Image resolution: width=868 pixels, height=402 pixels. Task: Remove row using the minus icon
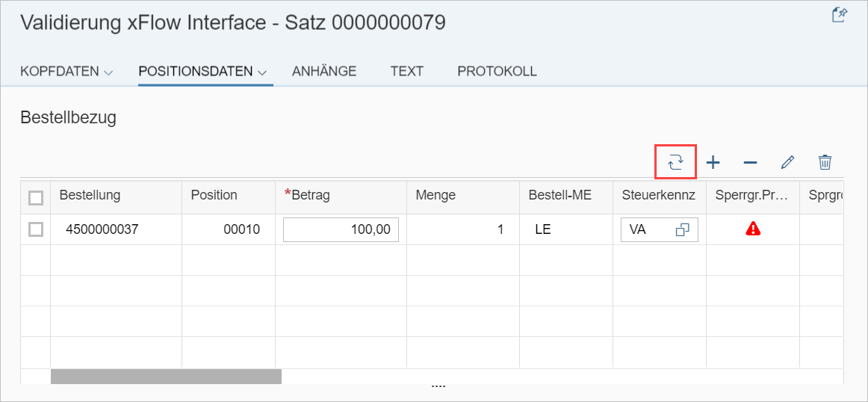[x=750, y=162]
